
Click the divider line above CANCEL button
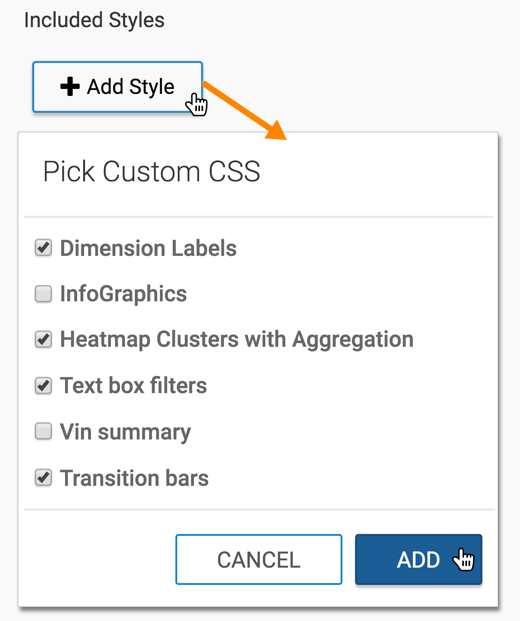259,509
